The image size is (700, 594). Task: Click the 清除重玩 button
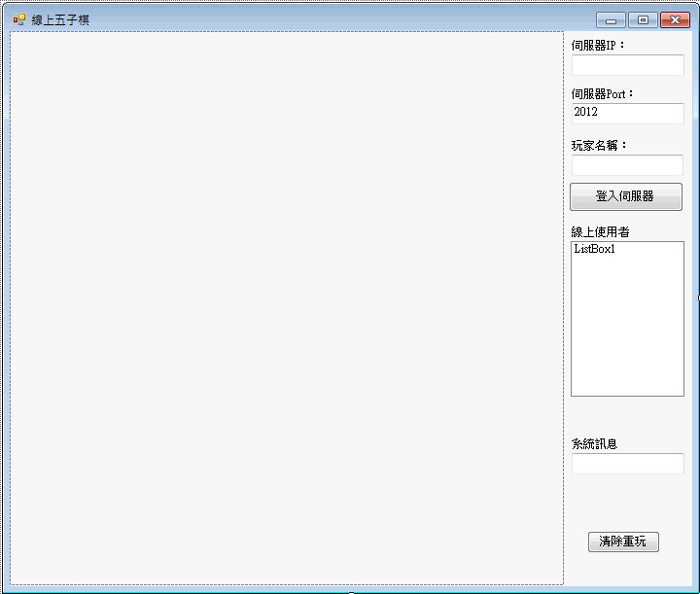pos(623,542)
